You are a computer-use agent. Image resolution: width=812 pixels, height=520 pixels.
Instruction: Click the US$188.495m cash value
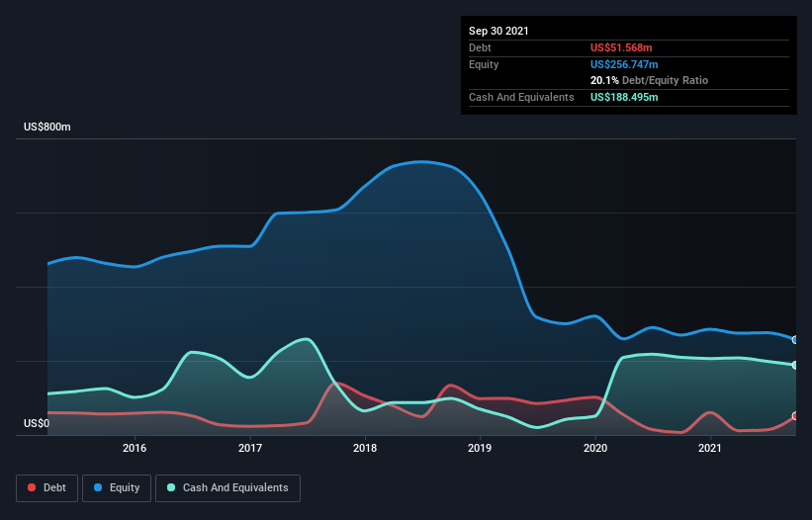pyautogui.click(x=624, y=97)
